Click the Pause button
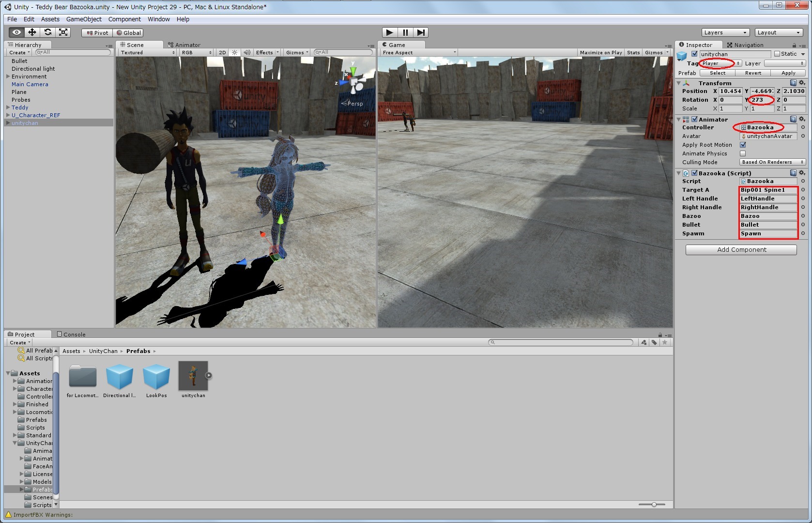Screen dimensions: 812x523 pyautogui.click(x=405, y=32)
